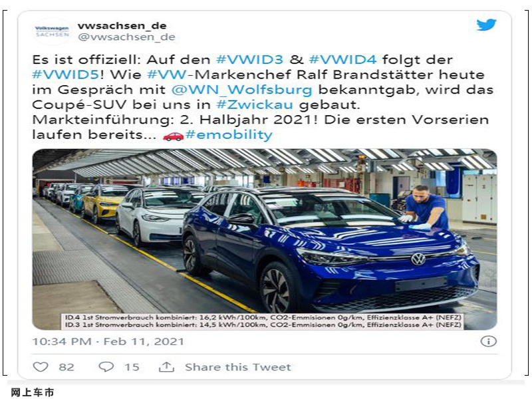The height and width of the screenshot is (399, 532).
Task: Open the factory car photo
Action: coord(265,239)
